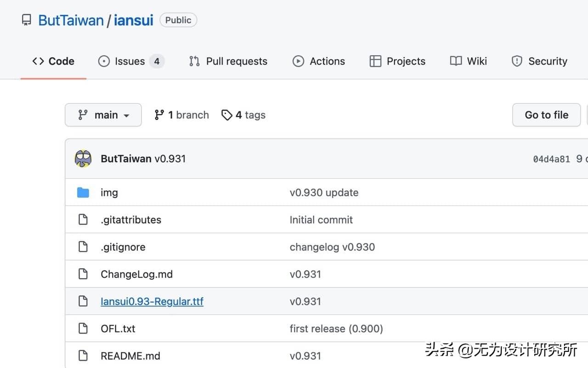588x368 pixels.
Task: Click the OFL.txt file icon
Action: 83,328
